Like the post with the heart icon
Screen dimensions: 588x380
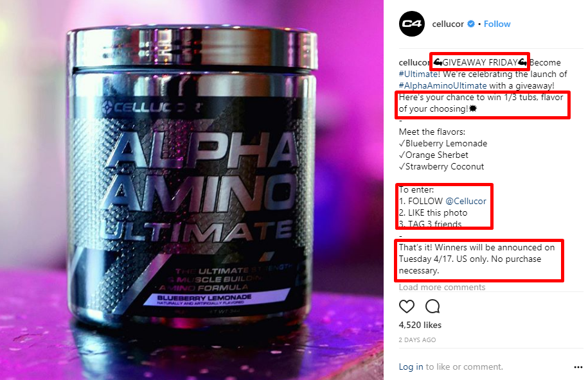click(407, 307)
